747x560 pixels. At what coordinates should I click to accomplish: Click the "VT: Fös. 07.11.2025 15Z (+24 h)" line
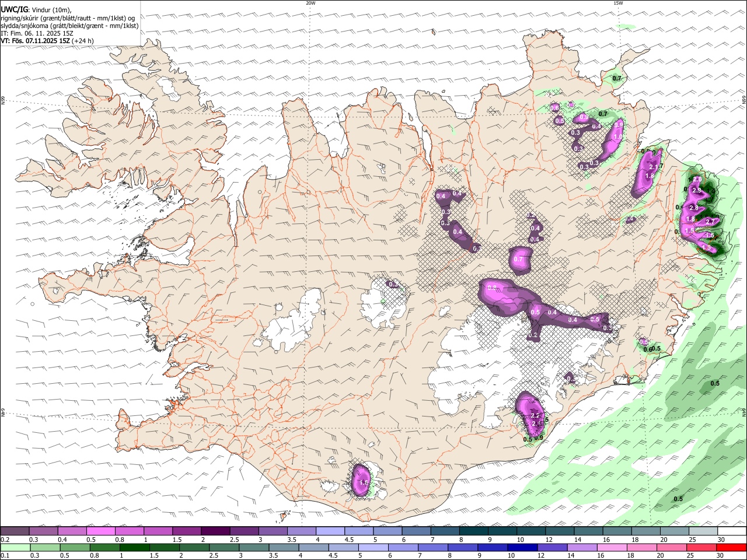47,41
